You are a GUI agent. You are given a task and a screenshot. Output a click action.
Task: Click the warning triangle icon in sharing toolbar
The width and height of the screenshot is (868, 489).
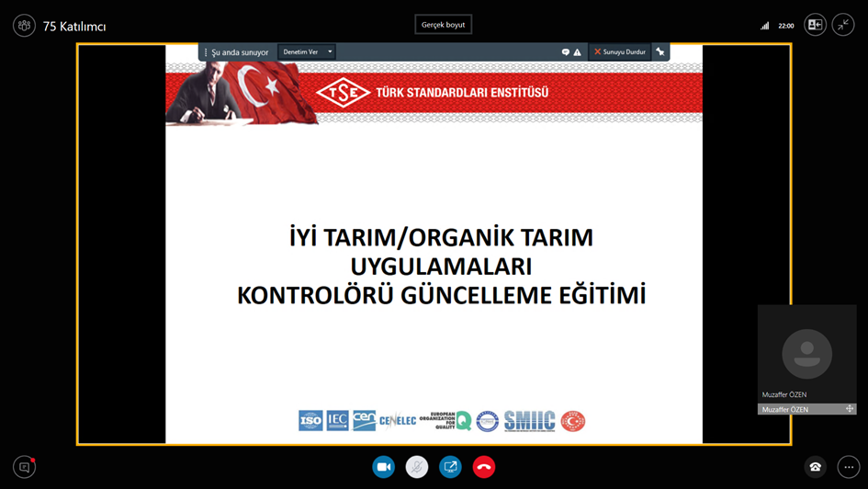pos(577,52)
